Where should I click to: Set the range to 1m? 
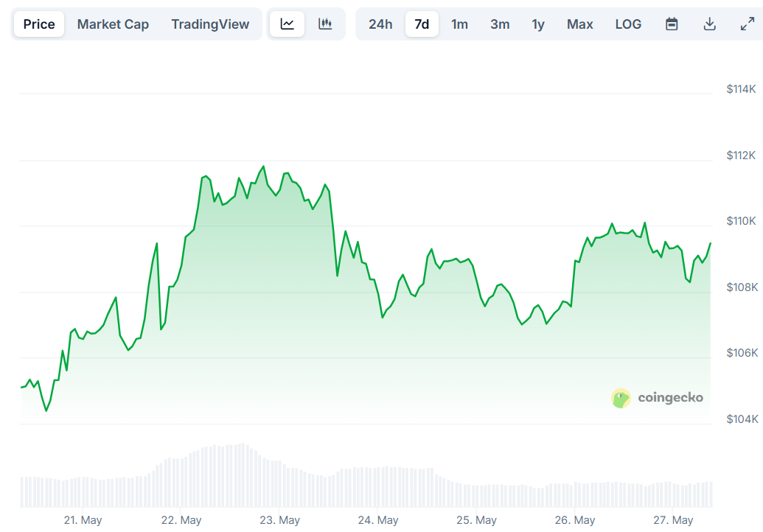pos(459,24)
